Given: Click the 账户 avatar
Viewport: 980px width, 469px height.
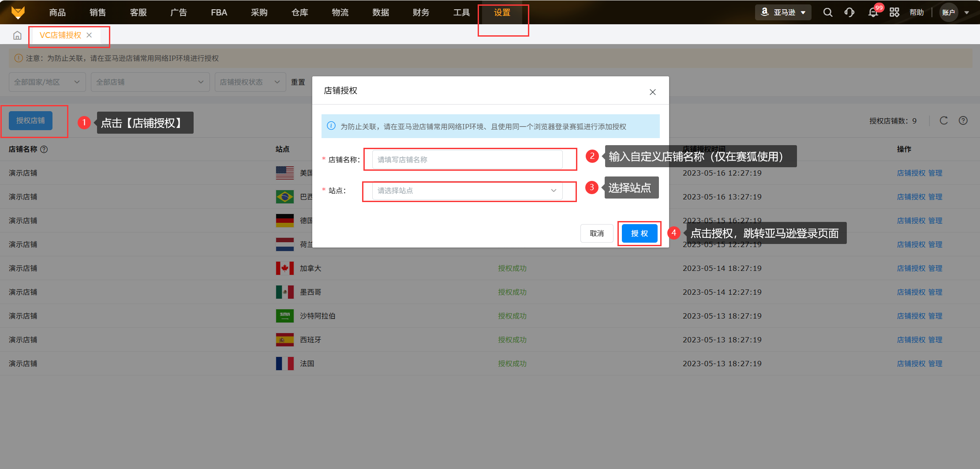Looking at the screenshot, I should (949, 12).
